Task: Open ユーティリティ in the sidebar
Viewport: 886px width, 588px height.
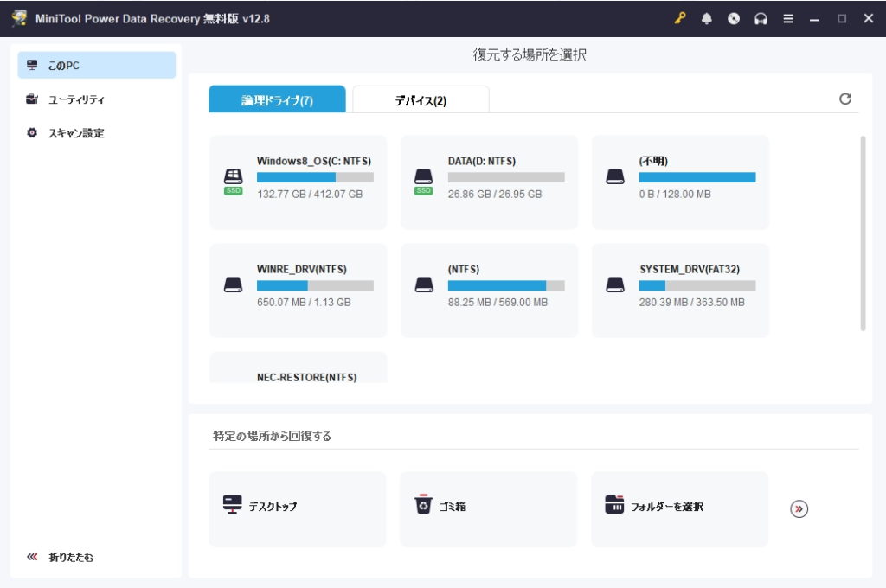Action: (x=76, y=99)
